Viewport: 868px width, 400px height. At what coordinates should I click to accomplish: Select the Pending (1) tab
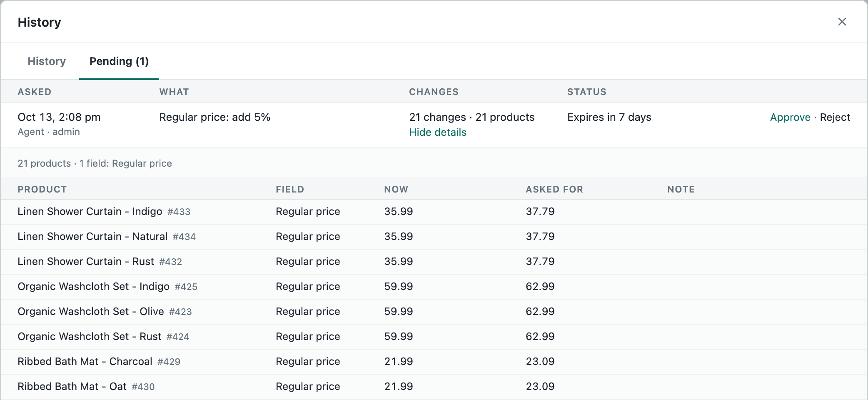point(119,61)
